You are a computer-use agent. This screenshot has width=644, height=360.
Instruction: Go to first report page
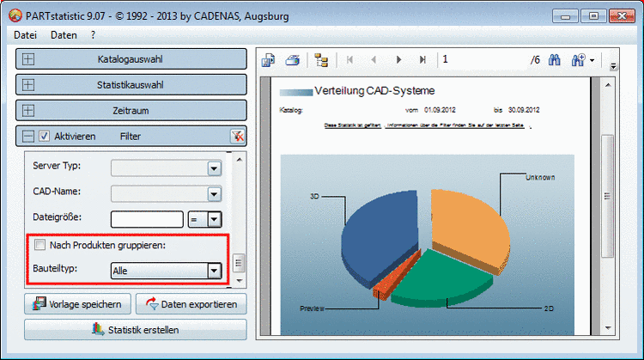350,59
